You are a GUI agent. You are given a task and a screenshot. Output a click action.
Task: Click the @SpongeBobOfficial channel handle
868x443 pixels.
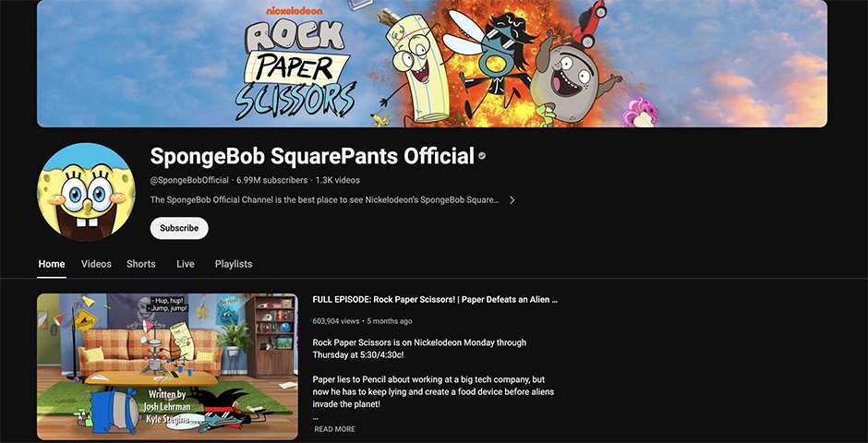[x=189, y=180]
